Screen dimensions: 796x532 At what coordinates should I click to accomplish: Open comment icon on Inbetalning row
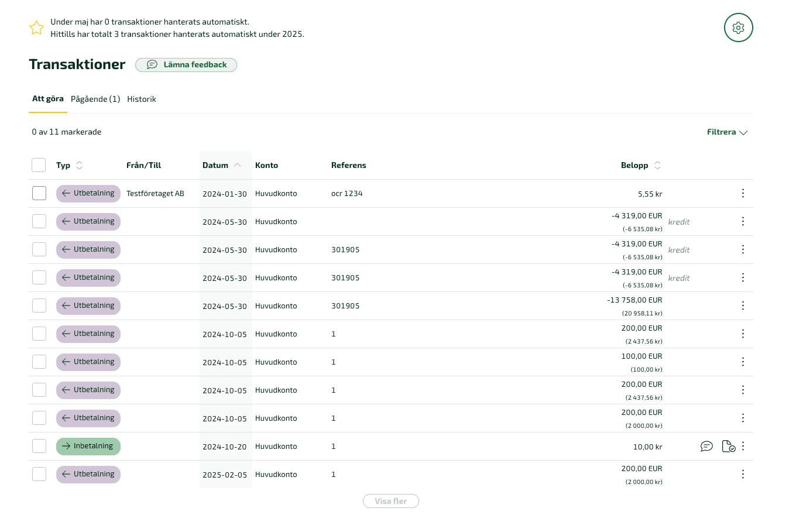pos(706,447)
